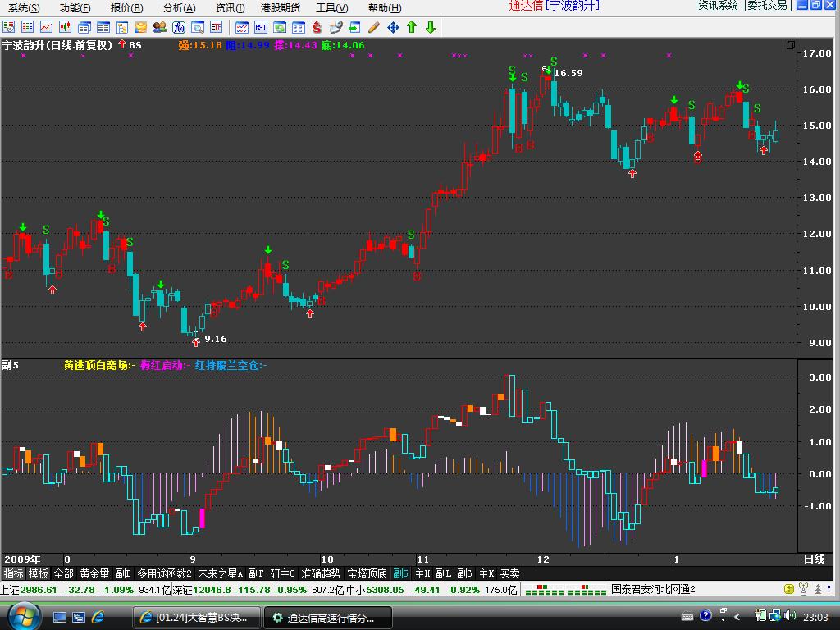Open the ETF toolbar icon

[x=216, y=28]
